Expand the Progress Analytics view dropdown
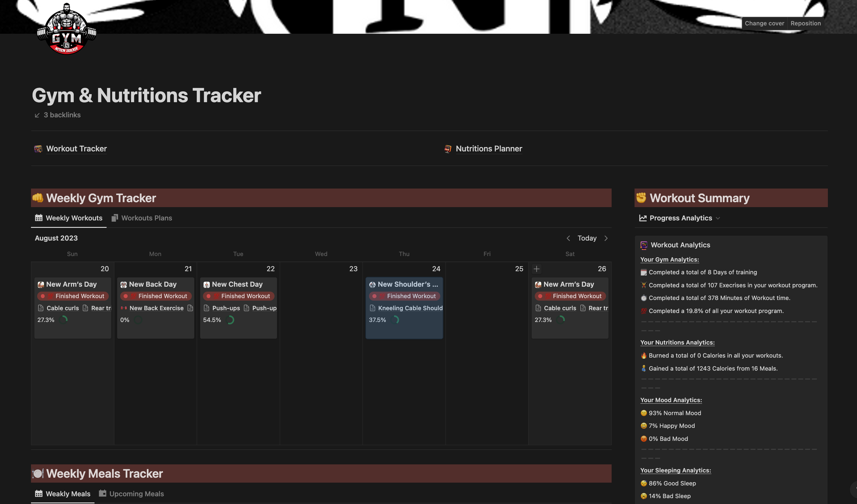This screenshot has width=857, height=504. (x=718, y=218)
